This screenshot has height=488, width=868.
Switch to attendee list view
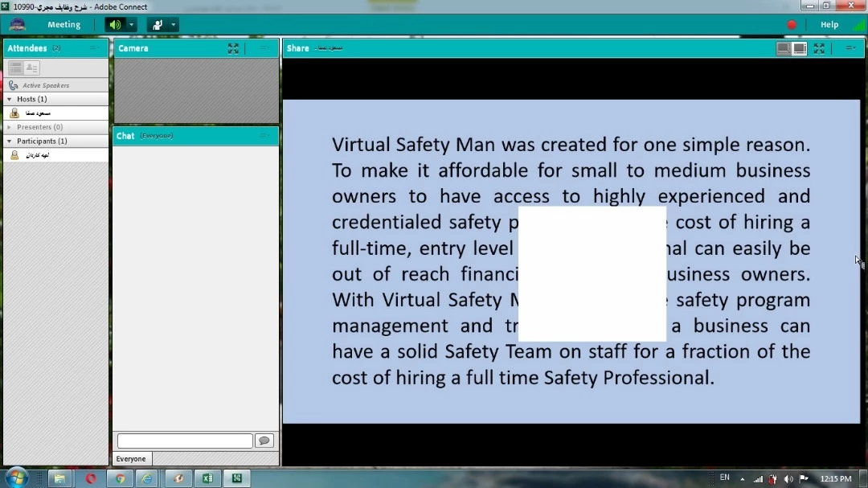[x=15, y=68]
